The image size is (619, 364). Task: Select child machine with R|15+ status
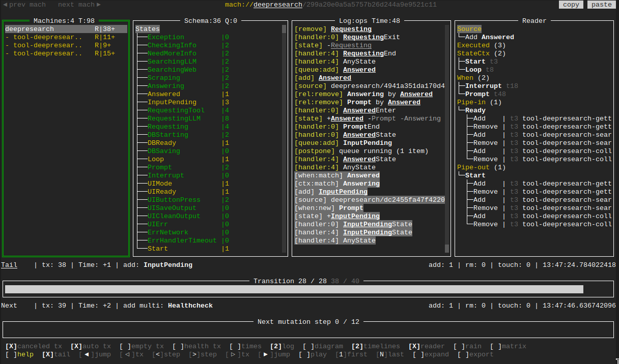(66, 53)
